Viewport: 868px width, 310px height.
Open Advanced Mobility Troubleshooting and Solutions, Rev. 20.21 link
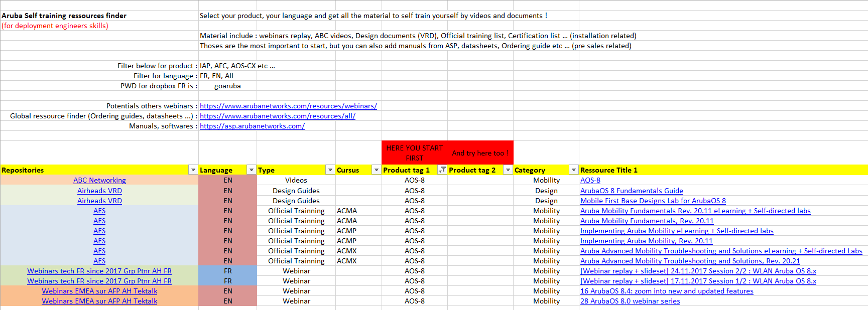pyautogui.click(x=690, y=261)
